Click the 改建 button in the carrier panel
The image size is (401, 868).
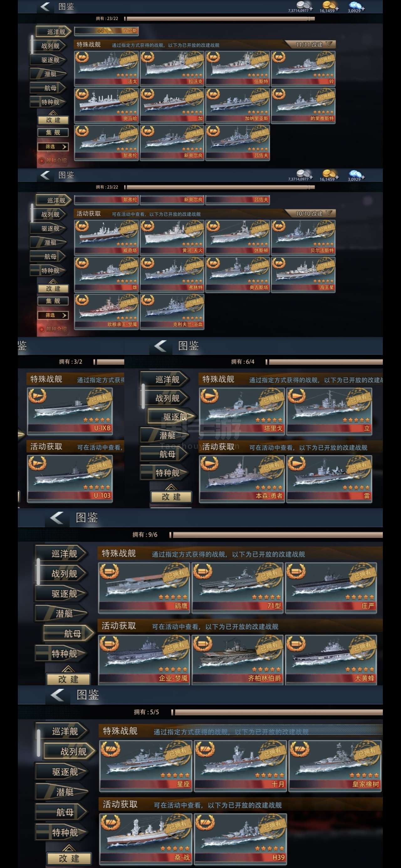pyautogui.click(x=69, y=679)
